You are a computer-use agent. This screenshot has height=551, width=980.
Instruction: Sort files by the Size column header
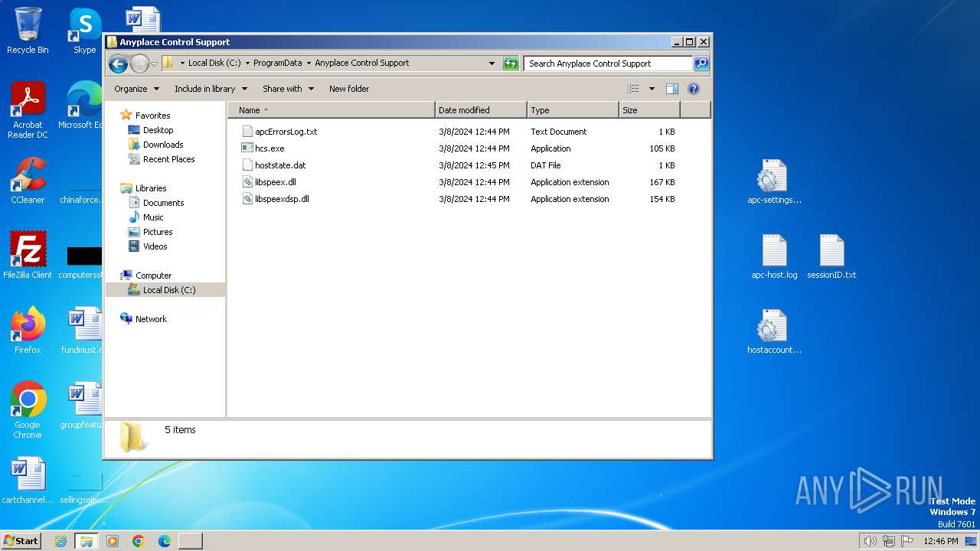point(649,110)
